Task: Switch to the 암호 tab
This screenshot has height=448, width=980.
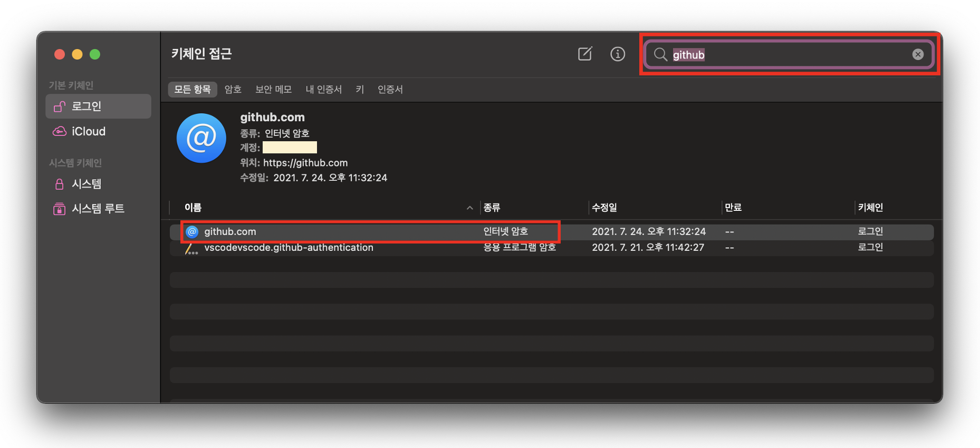Action: tap(233, 89)
